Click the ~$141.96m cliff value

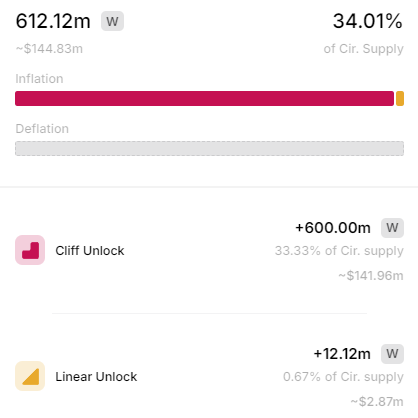[x=371, y=276]
